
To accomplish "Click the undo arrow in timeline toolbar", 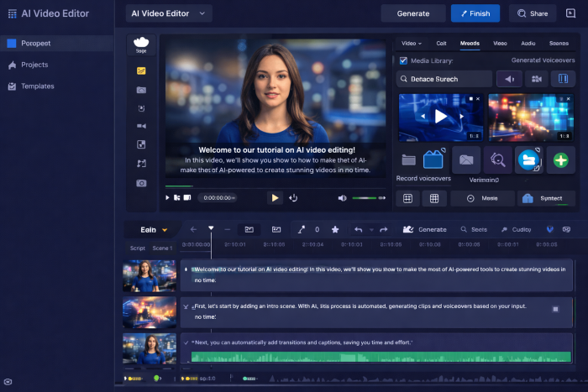I will pos(359,229).
